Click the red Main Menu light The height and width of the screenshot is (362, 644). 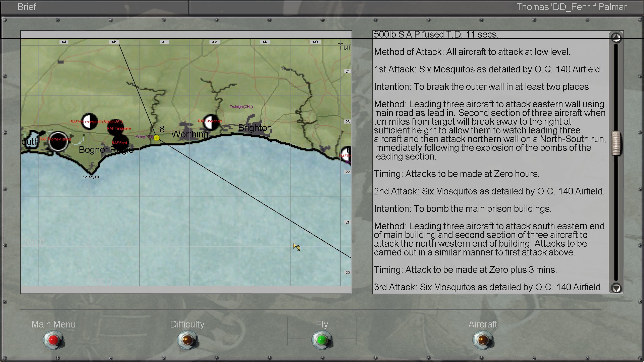53,340
